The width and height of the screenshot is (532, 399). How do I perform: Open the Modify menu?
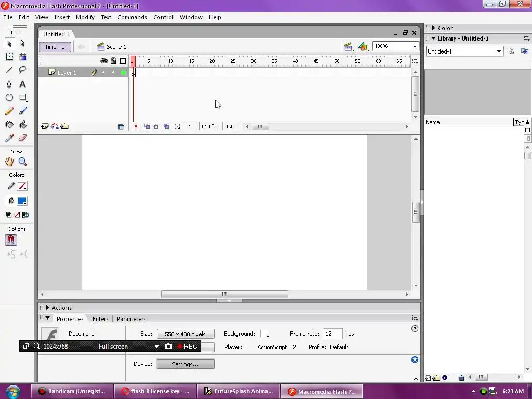click(x=85, y=17)
